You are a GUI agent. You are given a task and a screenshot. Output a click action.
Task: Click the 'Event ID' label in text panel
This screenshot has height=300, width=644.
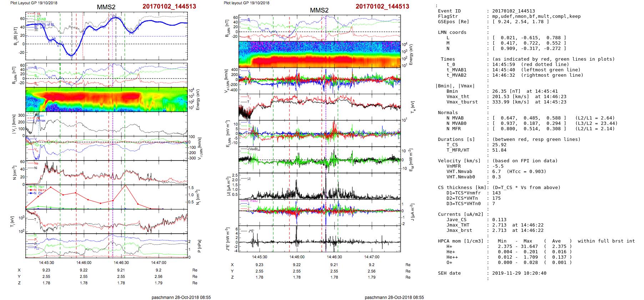pos(449,11)
